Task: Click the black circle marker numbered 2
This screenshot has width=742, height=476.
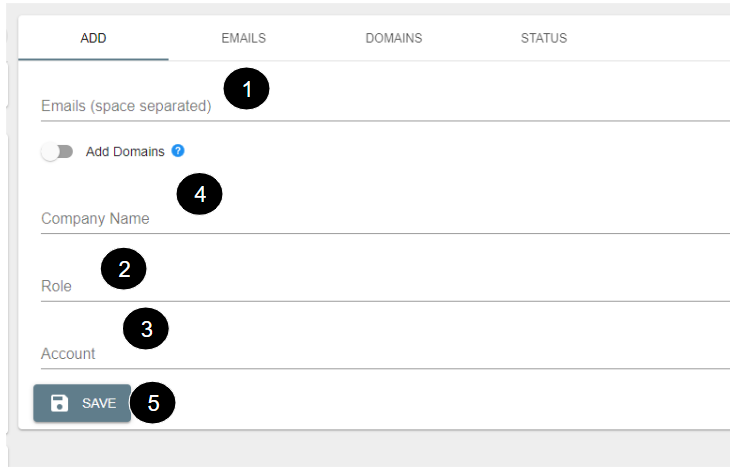Action: coord(124,269)
